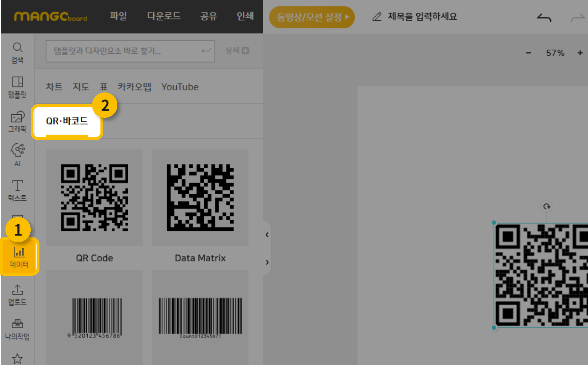The image size is (588, 365).
Task: Collapse side panel with left chevron
Action: tap(267, 234)
